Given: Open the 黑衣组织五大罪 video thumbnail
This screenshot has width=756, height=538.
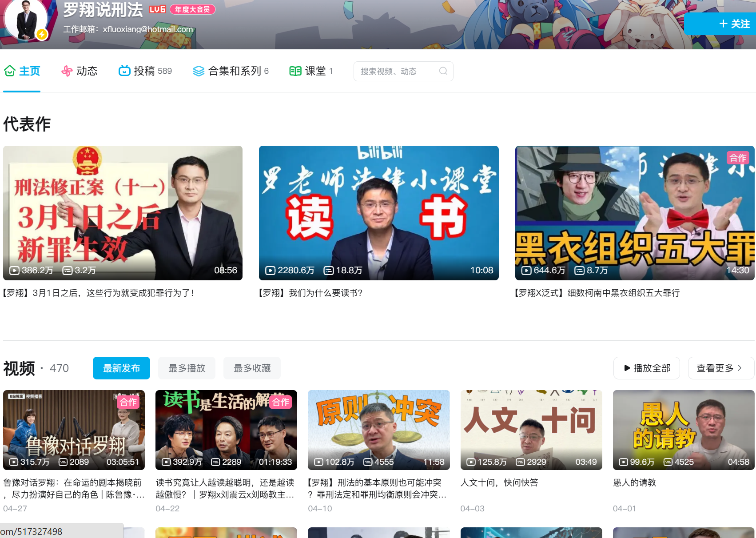Looking at the screenshot, I should 635,213.
